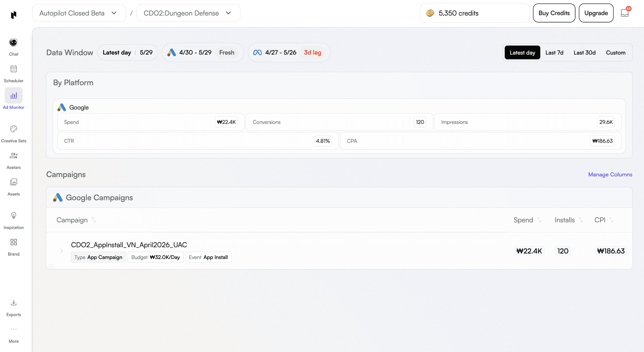The image size is (644, 352).
Task: Expand the CDO2_AppInstall_VN_April2026_UAC campaign row
Action: [61, 251]
